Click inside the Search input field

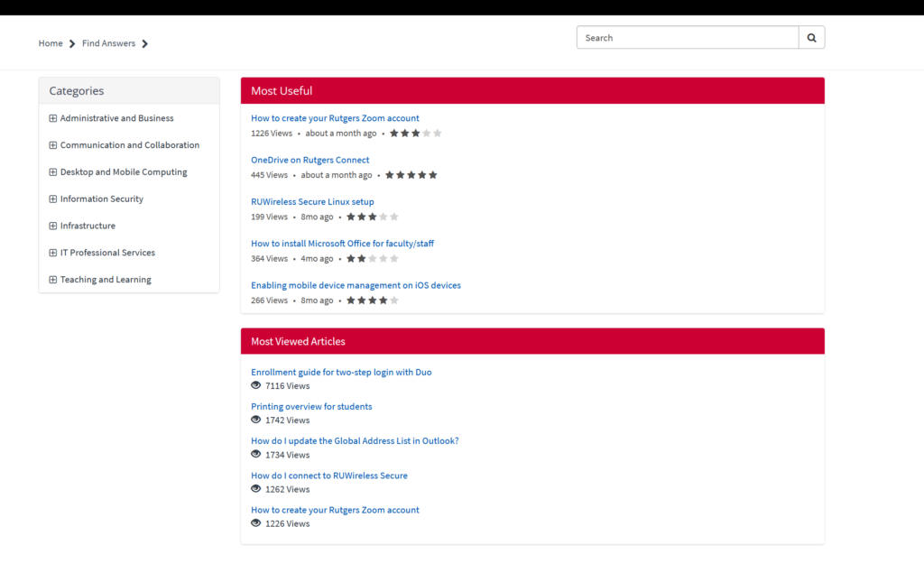(x=688, y=37)
